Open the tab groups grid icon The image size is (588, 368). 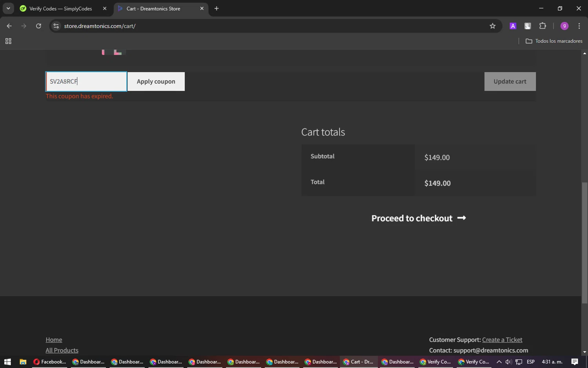pyautogui.click(x=8, y=41)
